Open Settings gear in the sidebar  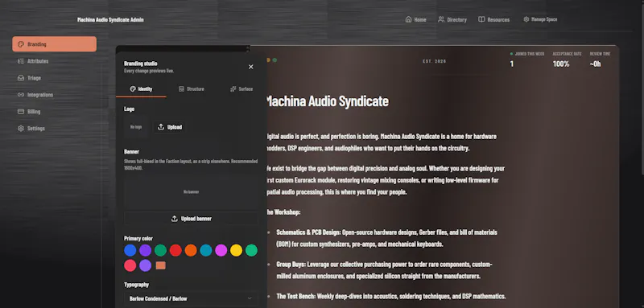coord(54,129)
